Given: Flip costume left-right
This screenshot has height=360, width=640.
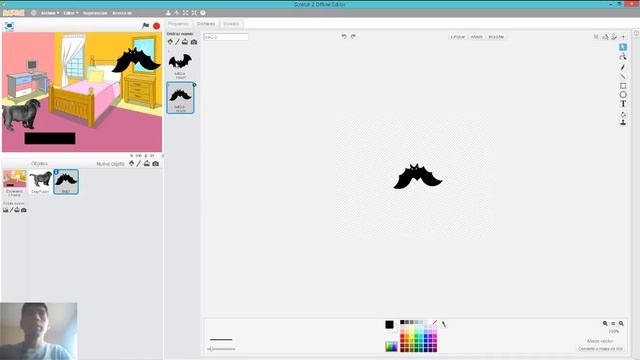Looking at the screenshot, I should (605, 37).
